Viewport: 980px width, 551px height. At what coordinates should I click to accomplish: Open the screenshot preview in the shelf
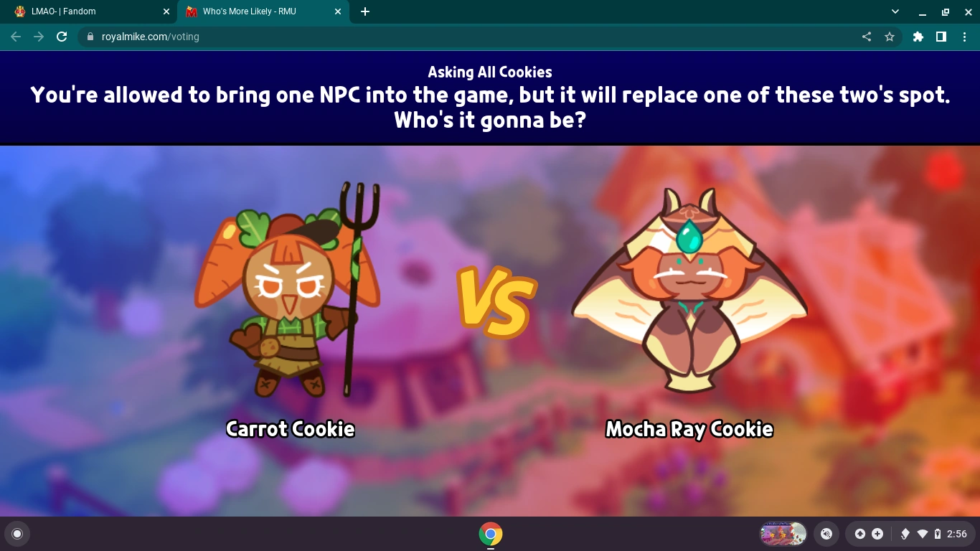(783, 534)
